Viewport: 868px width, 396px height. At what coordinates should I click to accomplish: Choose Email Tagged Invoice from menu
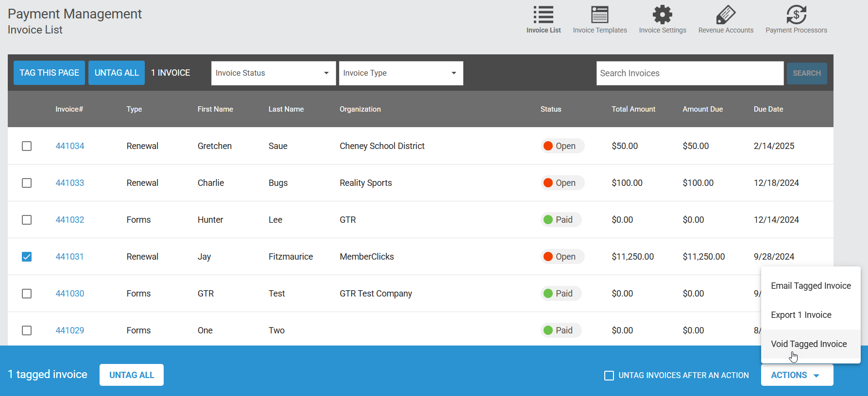tap(811, 286)
